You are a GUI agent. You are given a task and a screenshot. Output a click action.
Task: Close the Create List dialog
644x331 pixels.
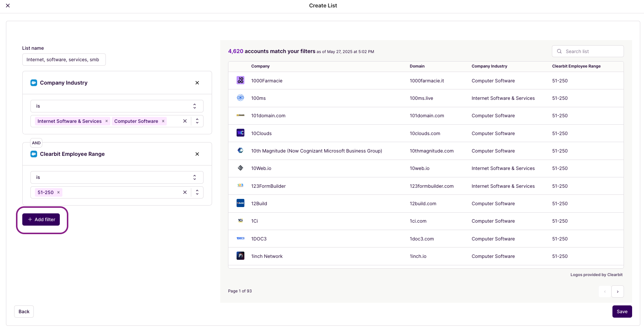tap(8, 6)
